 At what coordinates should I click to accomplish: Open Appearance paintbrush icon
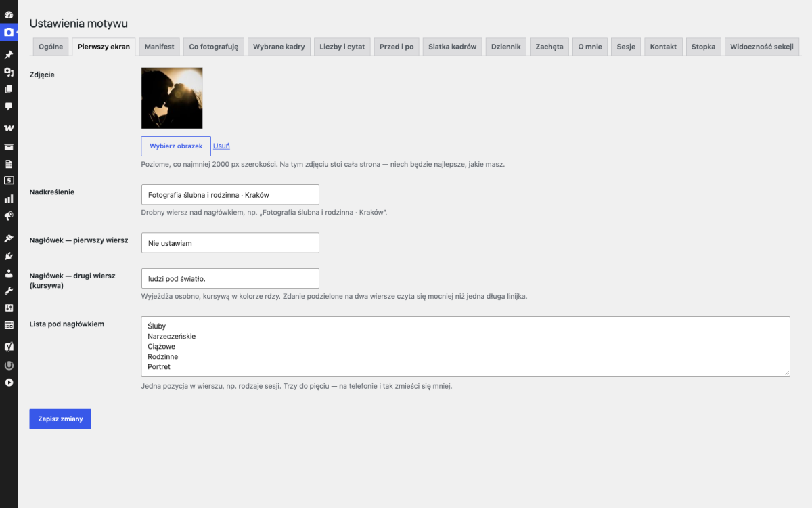click(x=9, y=238)
